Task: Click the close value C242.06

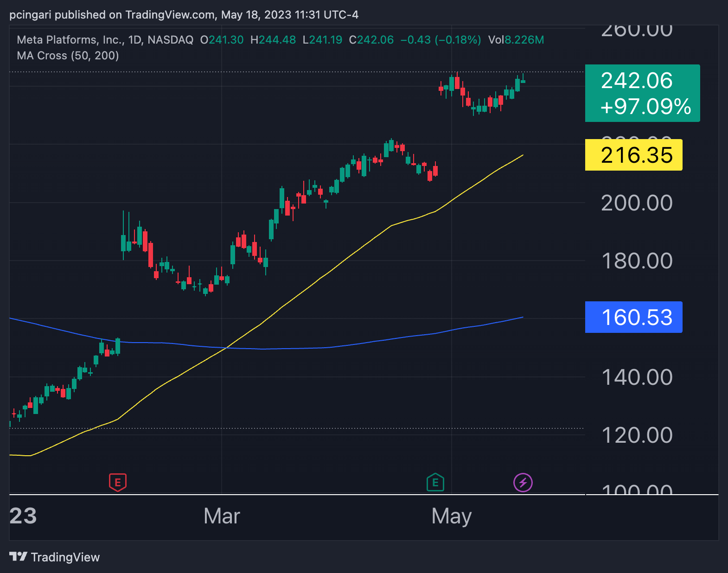Action: 371,40
